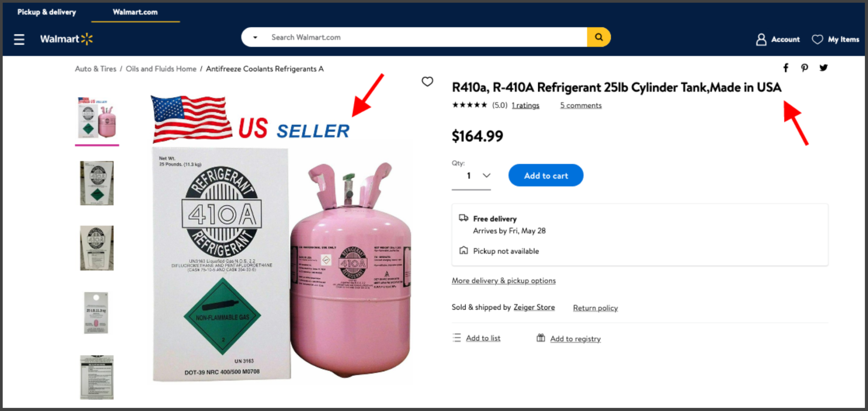Select the Walmart.com tab
The image size is (868, 411).
coord(135,12)
